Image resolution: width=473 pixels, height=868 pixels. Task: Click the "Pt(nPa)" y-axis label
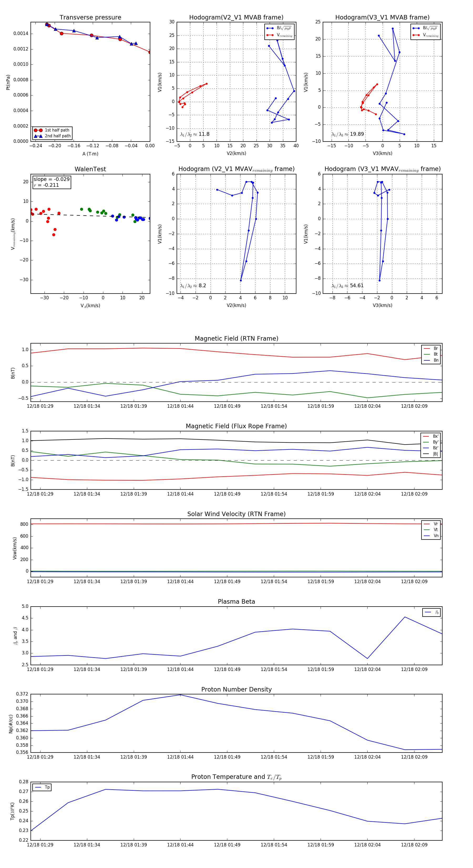(8, 82)
